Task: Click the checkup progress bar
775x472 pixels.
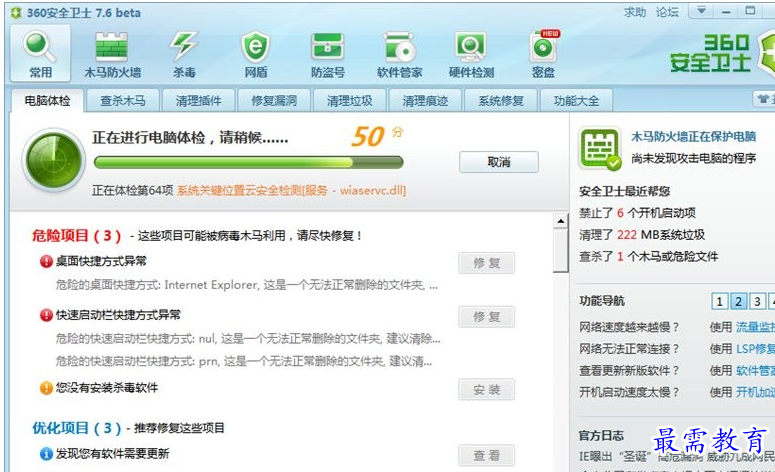Action: pos(249,162)
